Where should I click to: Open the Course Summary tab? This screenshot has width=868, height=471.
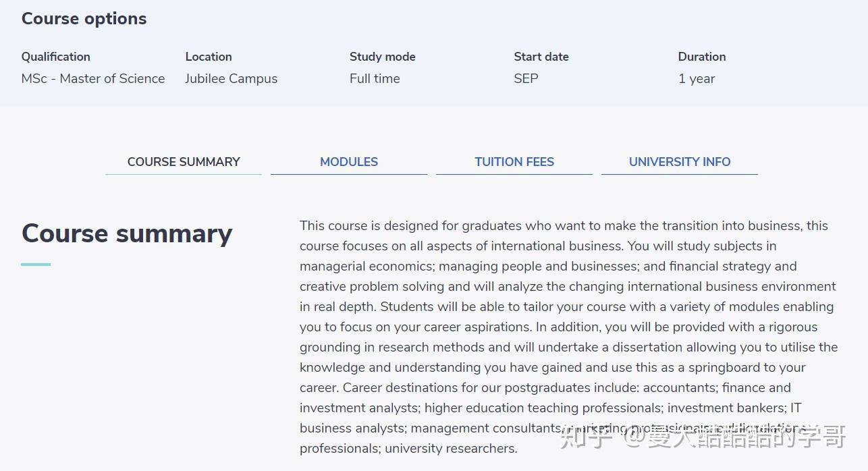click(x=184, y=162)
